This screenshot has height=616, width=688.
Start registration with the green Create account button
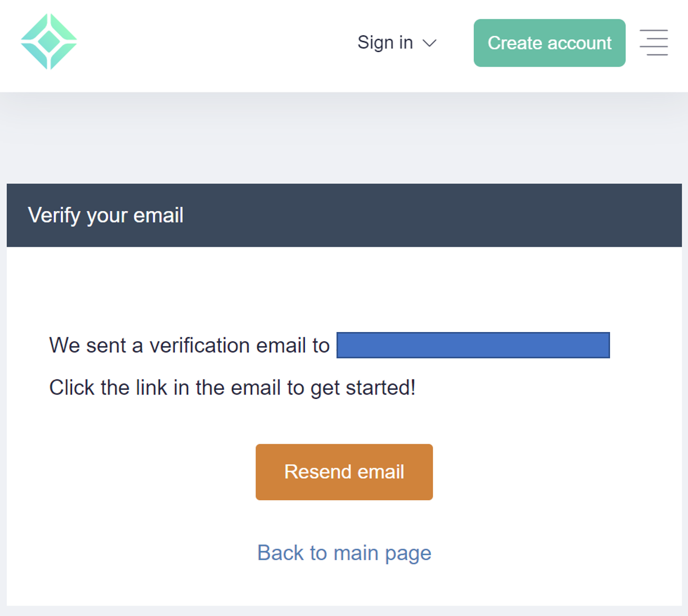point(550,43)
